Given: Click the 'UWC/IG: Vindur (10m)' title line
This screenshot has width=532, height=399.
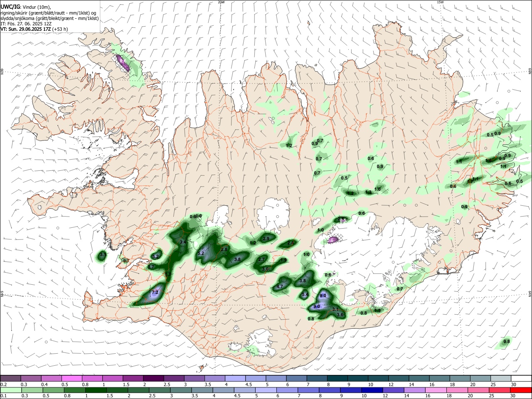Looking at the screenshot, I should tap(26, 7).
